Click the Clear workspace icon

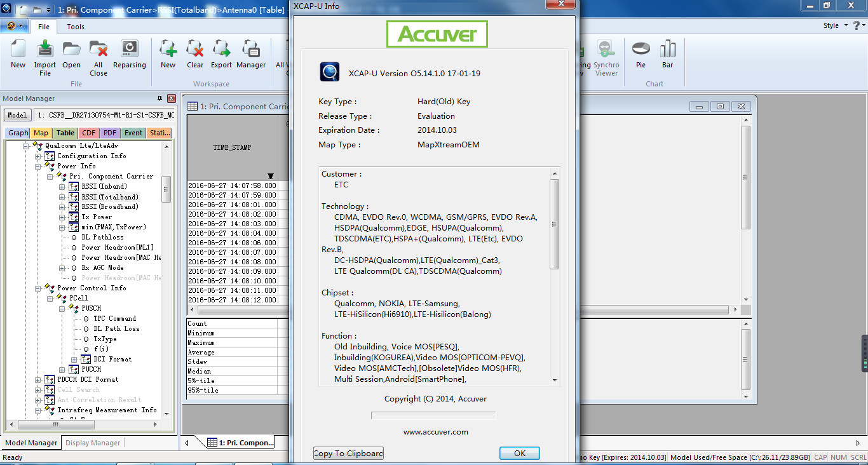(x=195, y=56)
